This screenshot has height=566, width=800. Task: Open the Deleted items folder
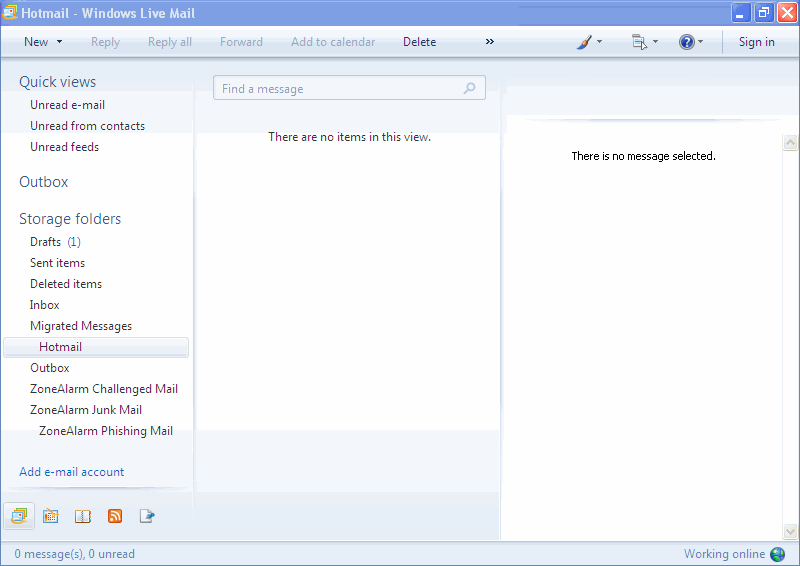pos(66,283)
